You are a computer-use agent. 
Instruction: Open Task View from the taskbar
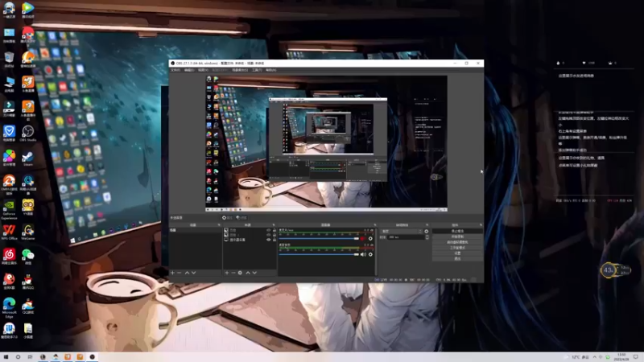[x=30, y=357]
